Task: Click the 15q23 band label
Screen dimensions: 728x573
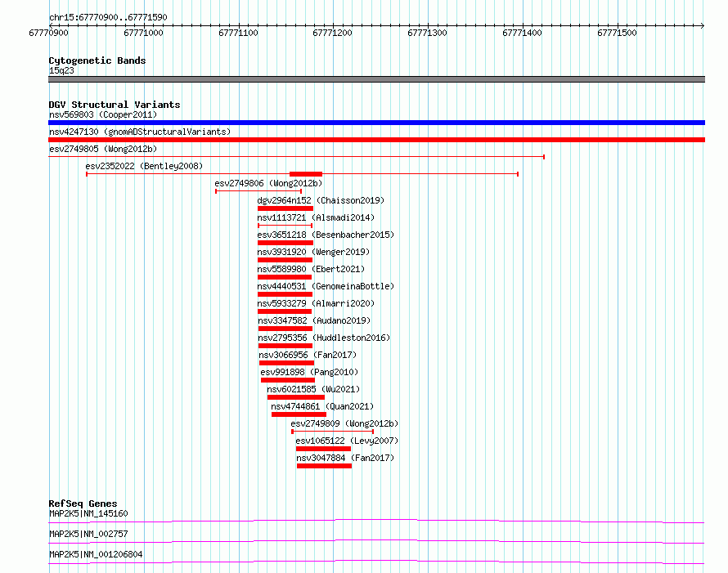Action: coord(61,70)
